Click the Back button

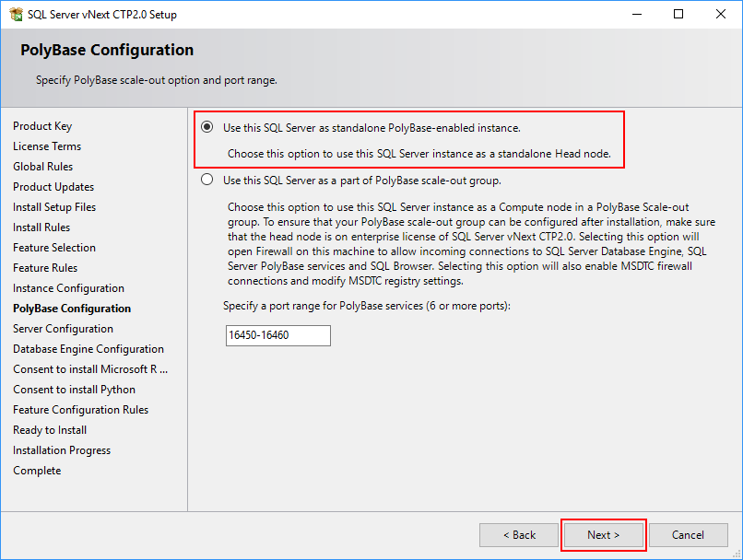pos(519,534)
